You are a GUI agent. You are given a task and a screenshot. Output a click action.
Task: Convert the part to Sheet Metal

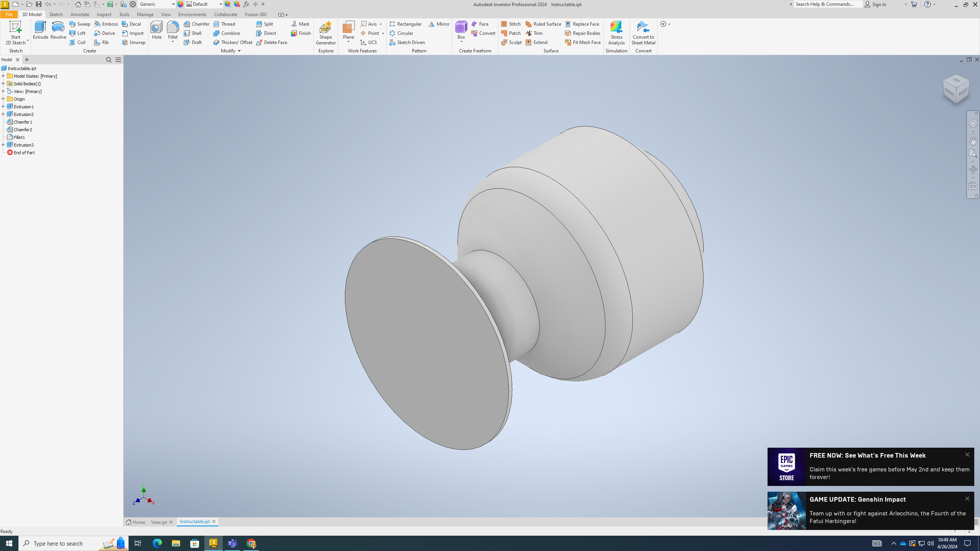coord(643,33)
